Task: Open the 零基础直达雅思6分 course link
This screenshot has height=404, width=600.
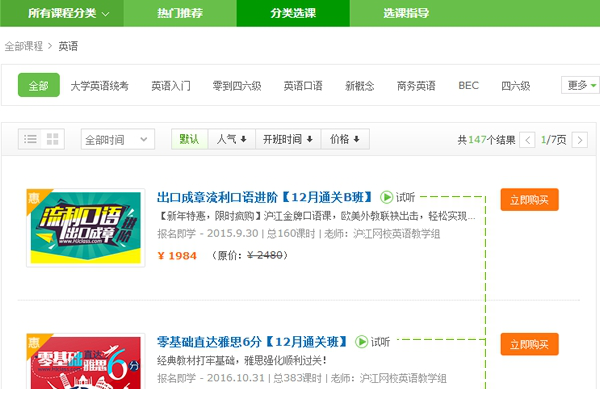Action: [252, 342]
